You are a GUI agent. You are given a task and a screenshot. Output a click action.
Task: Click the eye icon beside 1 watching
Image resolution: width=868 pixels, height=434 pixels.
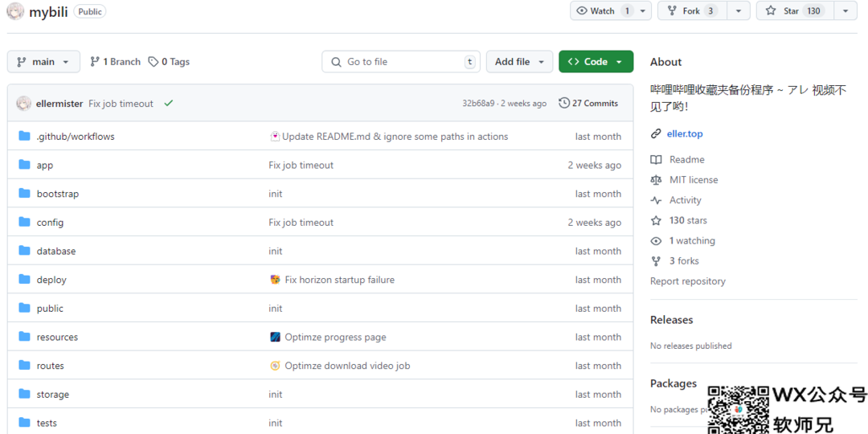(656, 241)
